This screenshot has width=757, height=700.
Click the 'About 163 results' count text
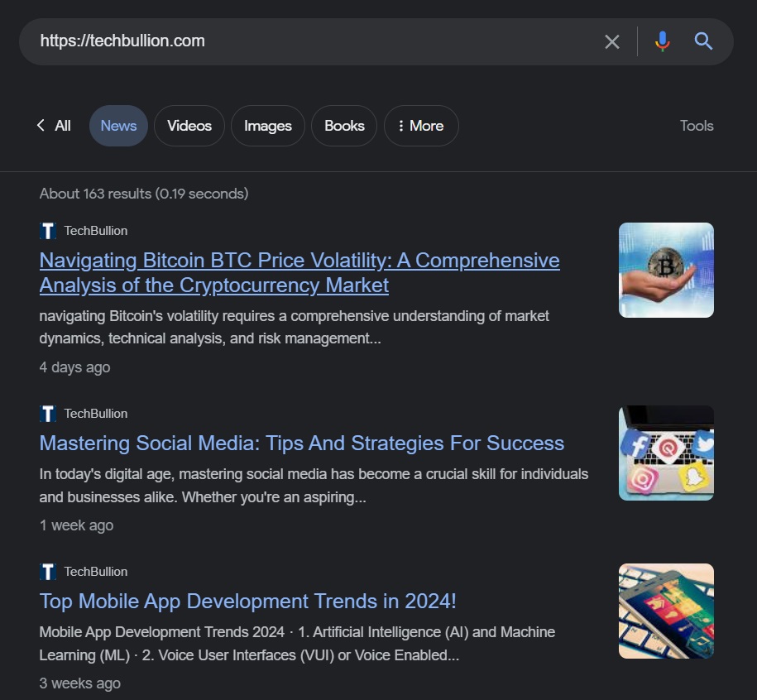(144, 194)
